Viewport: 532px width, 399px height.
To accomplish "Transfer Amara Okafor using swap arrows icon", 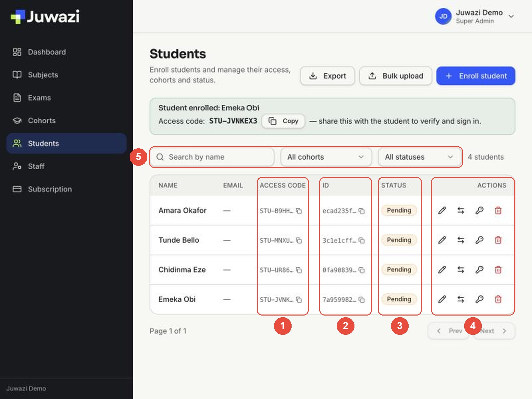I will pyautogui.click(x=461, y=210).
